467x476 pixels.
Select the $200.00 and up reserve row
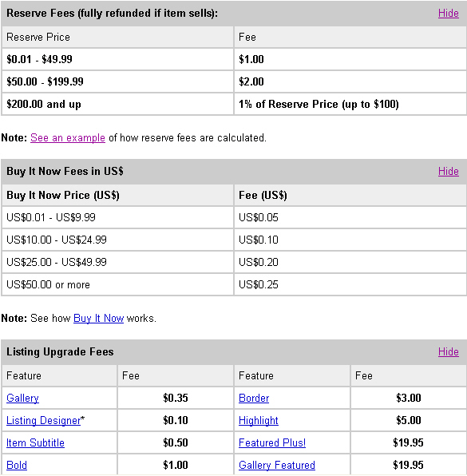(234, 104)
